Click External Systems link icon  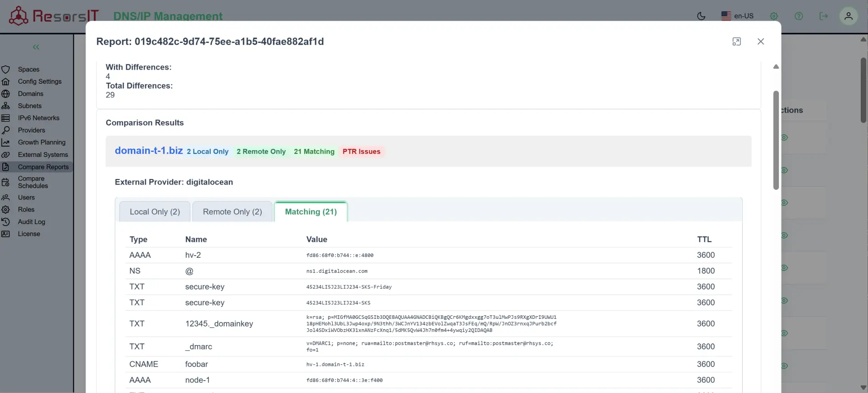tap(5, 155)
